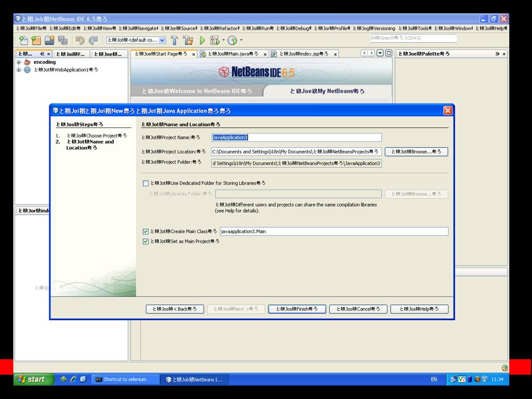This screenshot has width=532, height=399.
Task: Close the New Java Application dialog
Action: [x=448, y=111]
